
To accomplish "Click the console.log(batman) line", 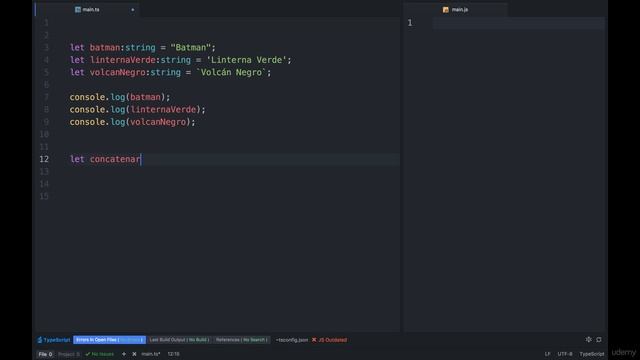I will coord(120,97).
